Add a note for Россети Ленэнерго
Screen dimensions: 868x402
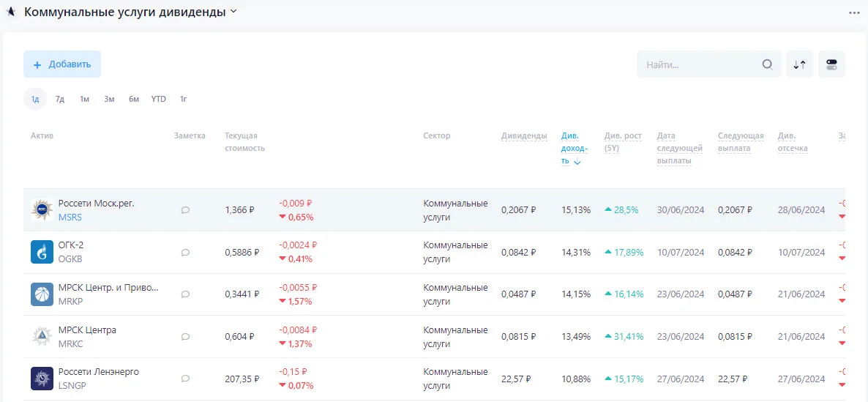(x=185, y=378)
